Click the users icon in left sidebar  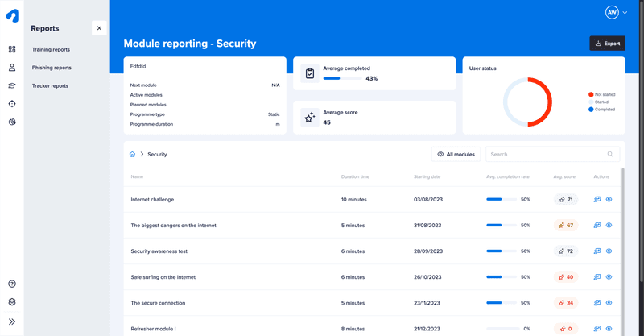[12, 68]
